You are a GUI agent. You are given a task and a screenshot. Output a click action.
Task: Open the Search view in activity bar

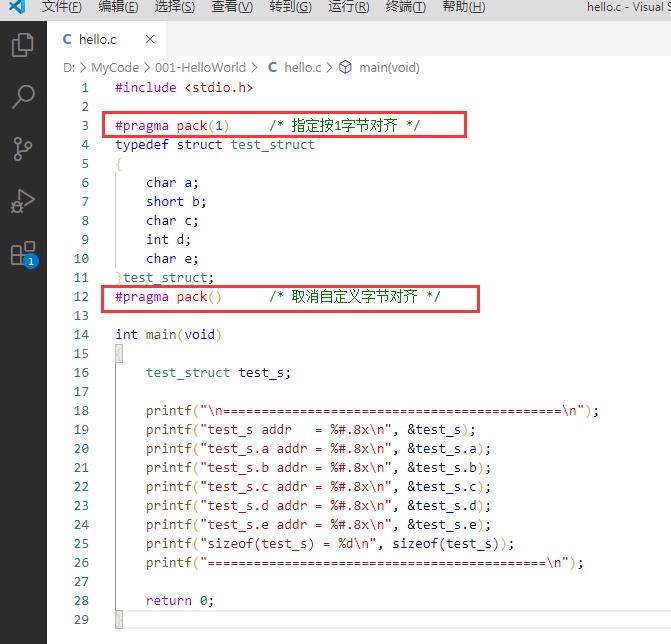[23, 97]
